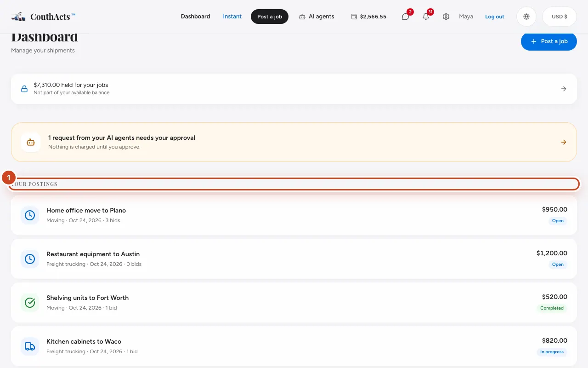
Task: Click the $520.00 price
Action: coord(554,297)
